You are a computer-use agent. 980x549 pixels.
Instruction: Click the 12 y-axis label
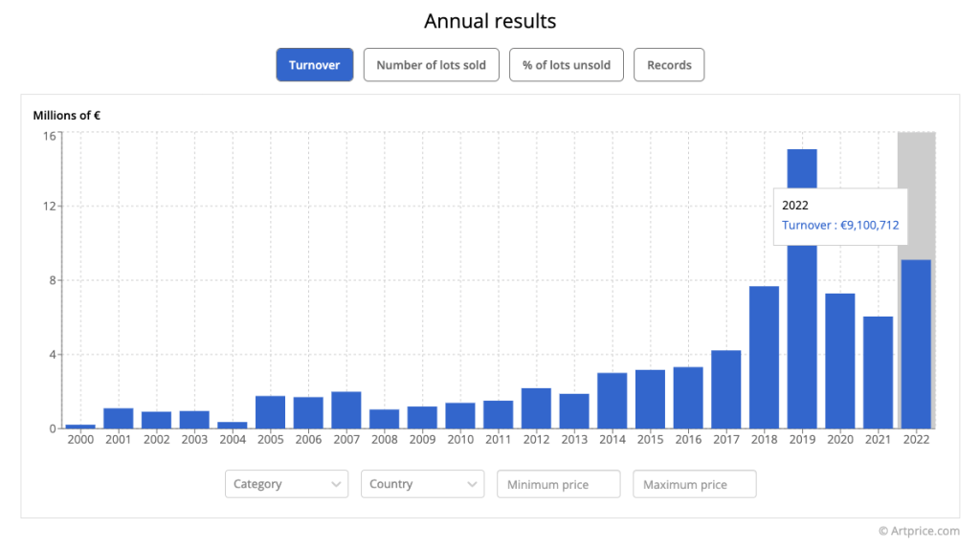click(50, 206)
